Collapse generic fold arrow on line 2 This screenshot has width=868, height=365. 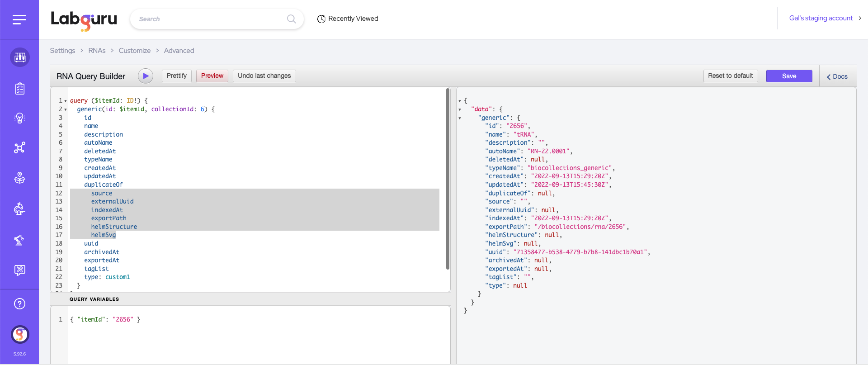[66, 109]
